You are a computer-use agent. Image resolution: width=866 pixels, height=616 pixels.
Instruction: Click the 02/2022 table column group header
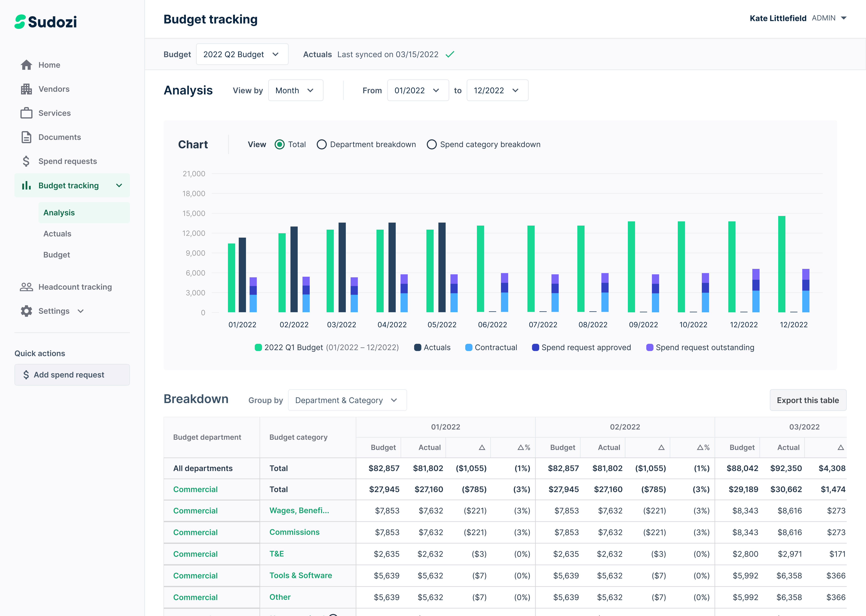pyautogui.click(x=625, y=427)
